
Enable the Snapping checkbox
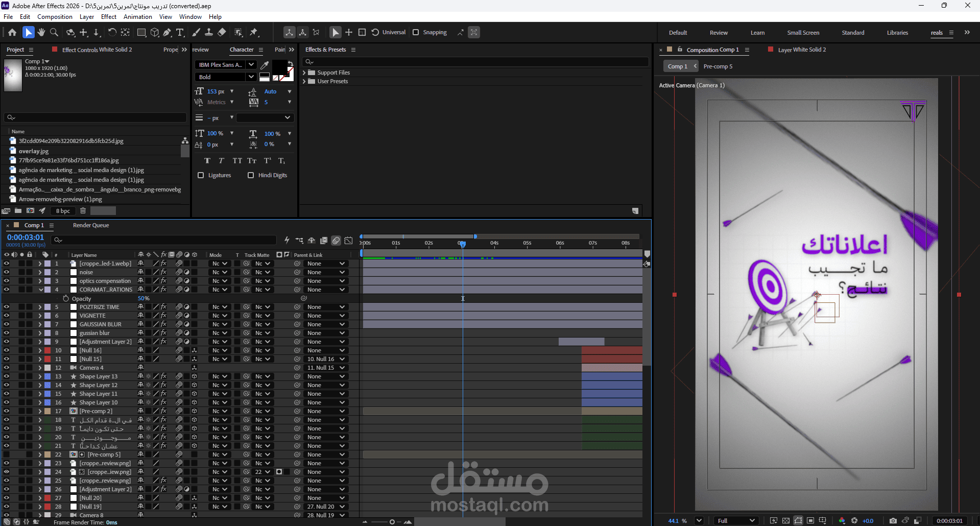coord(416,32)
